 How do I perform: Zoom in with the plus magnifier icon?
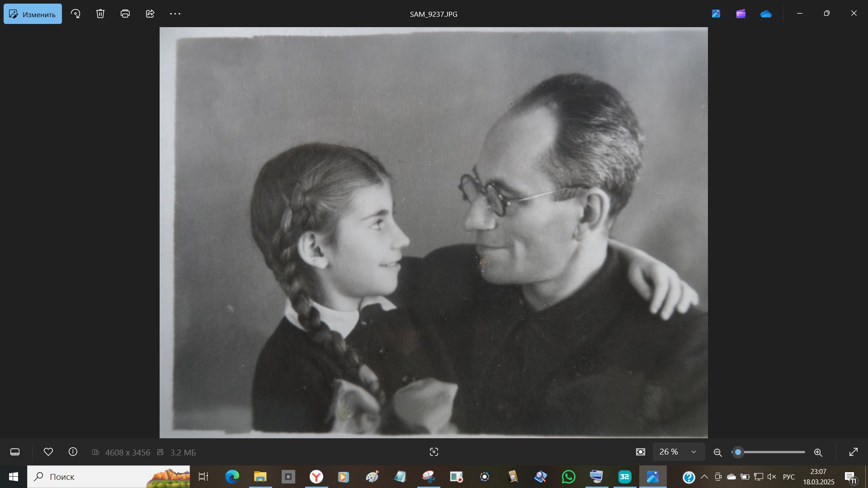[818, 452]
